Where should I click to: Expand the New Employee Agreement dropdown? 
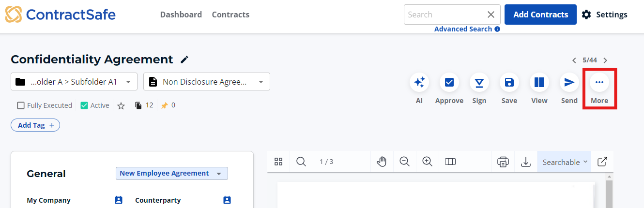pos(172,173)
